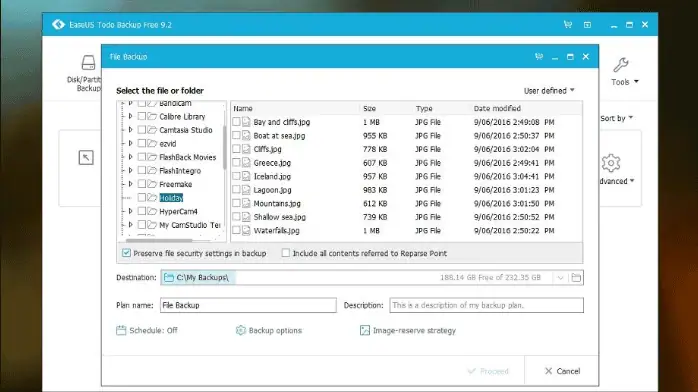
Task: Click the file icon of Bay and cliffs.jpg
Action: (x=246, y=122)
